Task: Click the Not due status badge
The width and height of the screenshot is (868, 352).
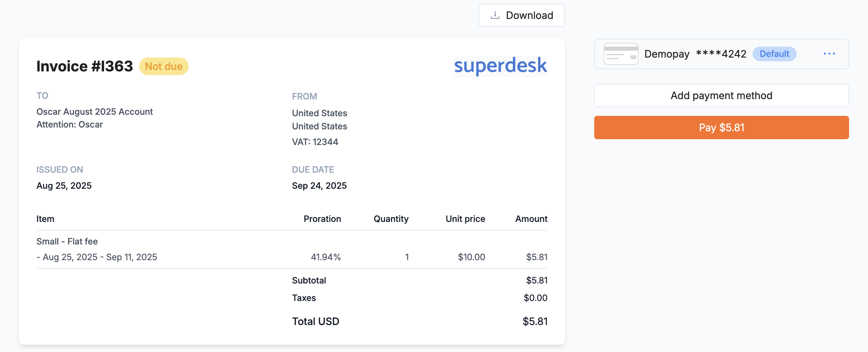Action: coord(164,66)
